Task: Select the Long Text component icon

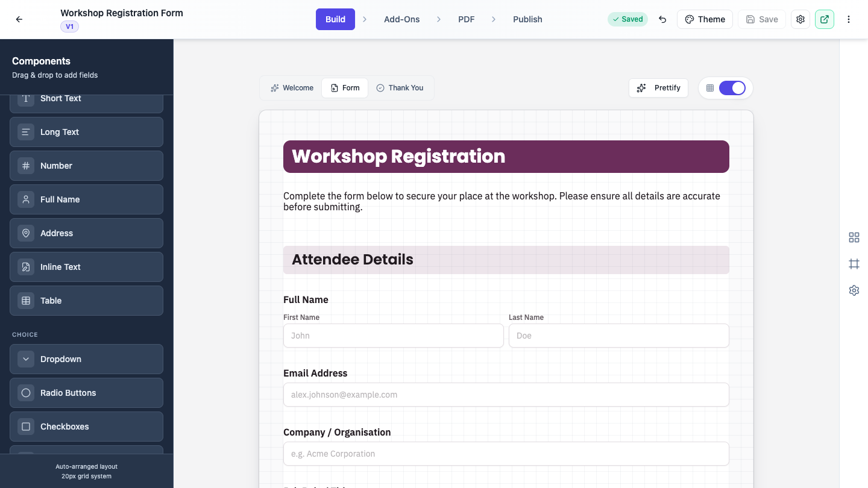Action: (26, 132)
